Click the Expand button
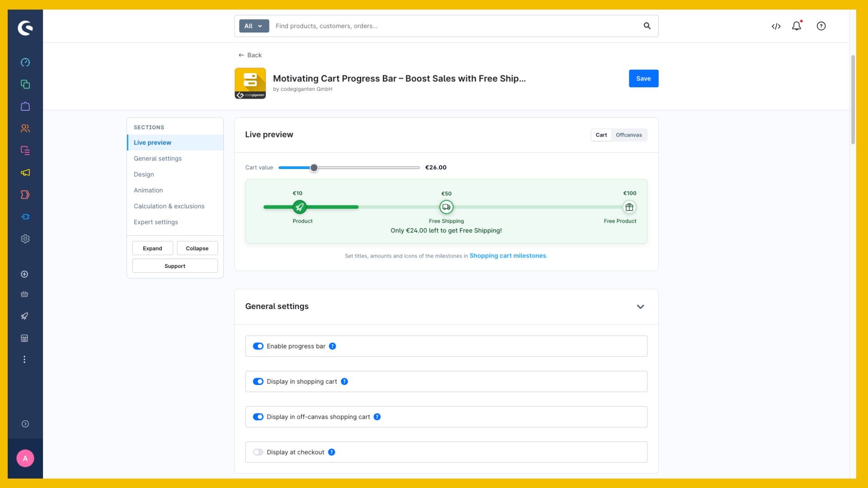 point(152,248)
